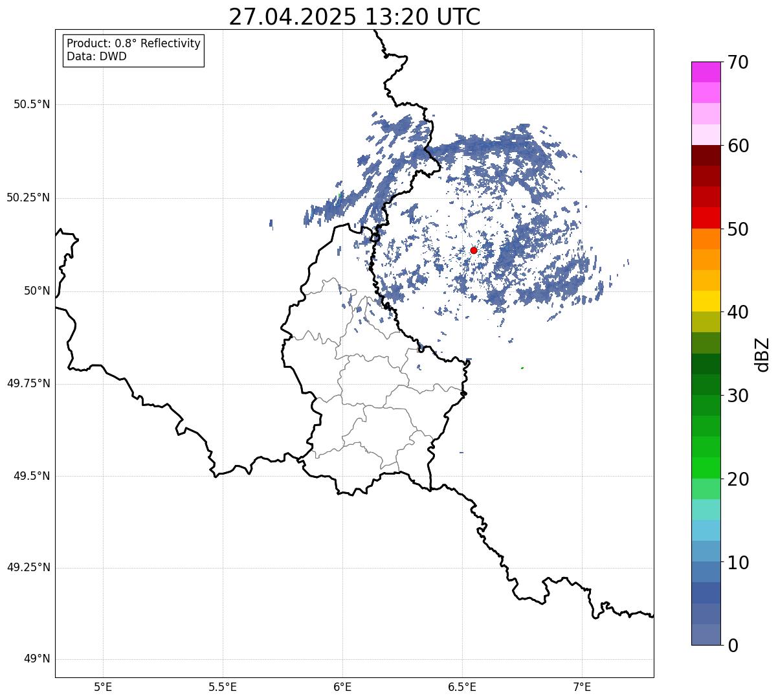Viewport: 778px width, 700px height.
Task: Click the 5.5°E longitude label
Action: click(x=223, y=687)
